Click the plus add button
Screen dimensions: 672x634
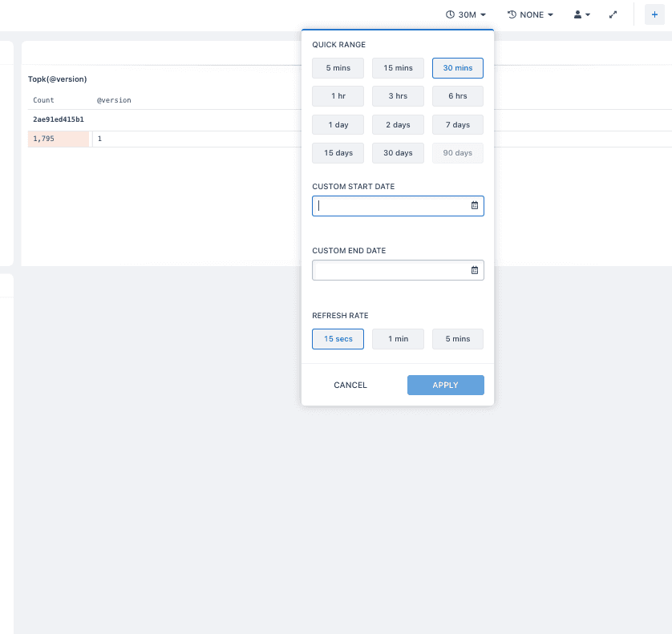pos(654,14)
